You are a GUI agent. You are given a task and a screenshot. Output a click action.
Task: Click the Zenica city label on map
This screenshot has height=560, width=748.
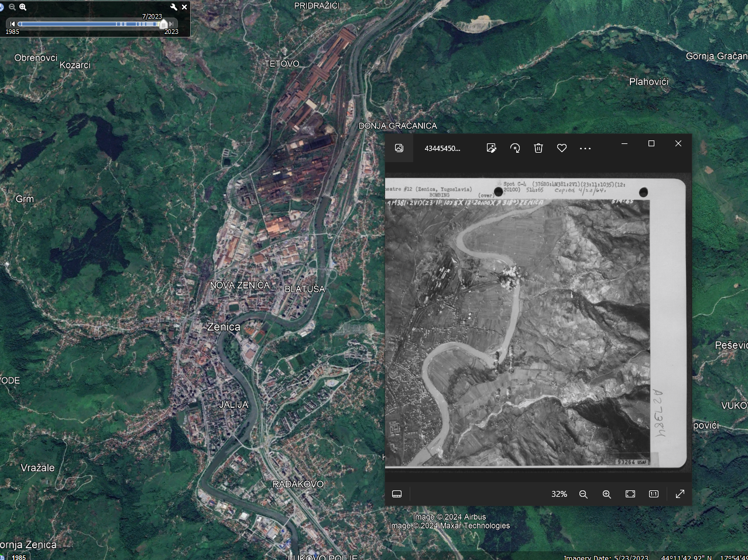pos(224,327)
